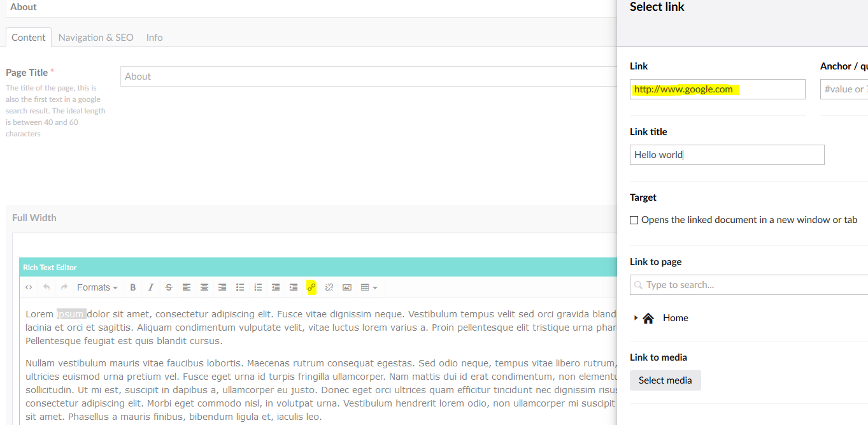This screenshot has height=425, width=868.
Task: Select the Home page in link tree
Action: coord(675,318)
